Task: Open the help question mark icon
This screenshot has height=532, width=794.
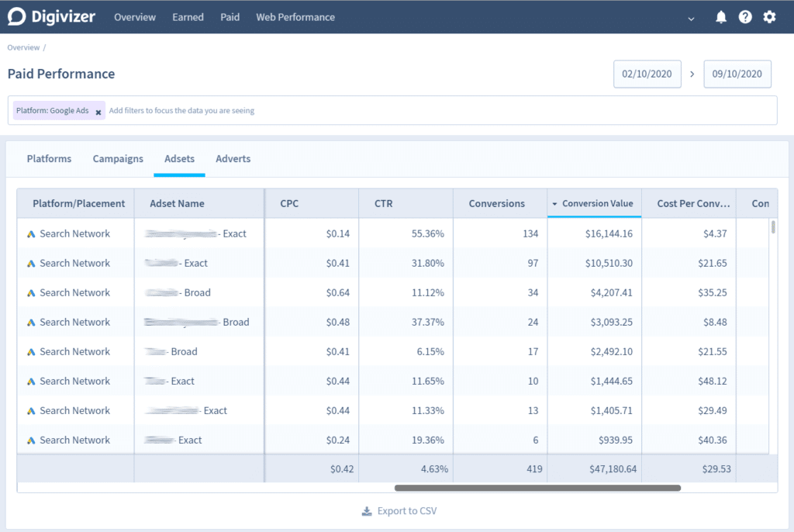Action: coord(745,17)
